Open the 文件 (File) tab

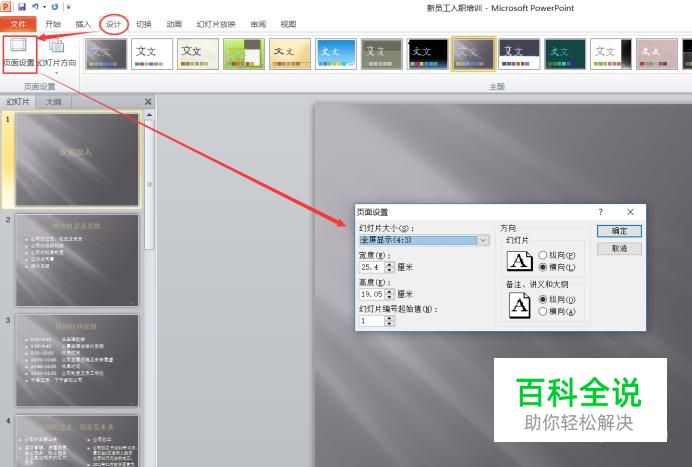pyautogui.click(x=19, y=24)
